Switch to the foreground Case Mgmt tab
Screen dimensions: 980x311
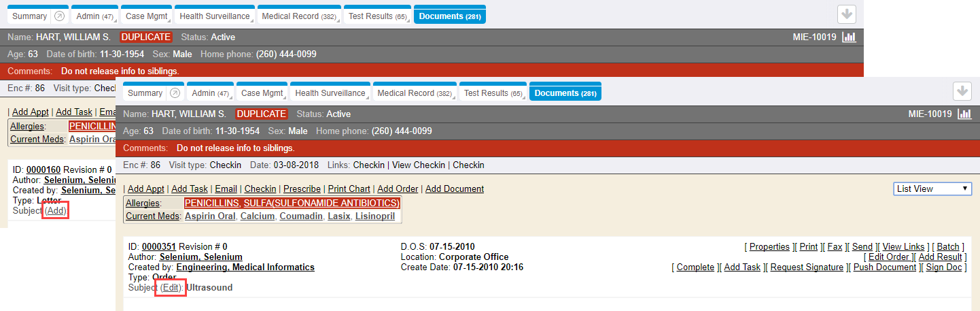[261, 93]
